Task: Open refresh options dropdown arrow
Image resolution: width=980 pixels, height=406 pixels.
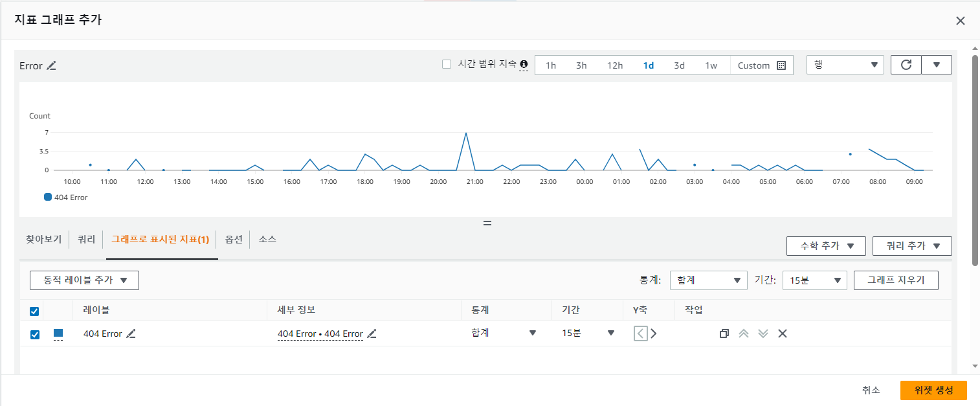Action: [x=937, y=65]
